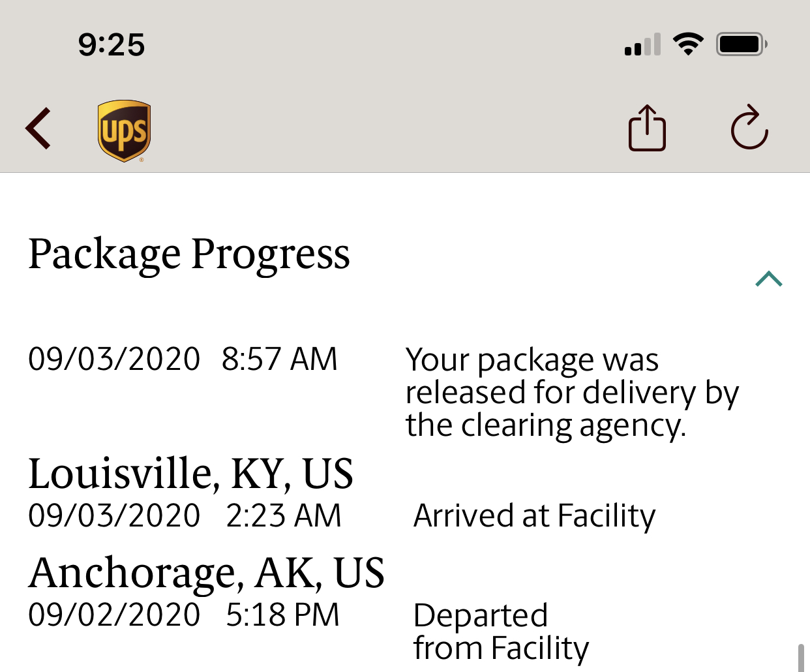Tap the Departed from Facility status
The width and height of the screenshot is (810, 672).
500,632
